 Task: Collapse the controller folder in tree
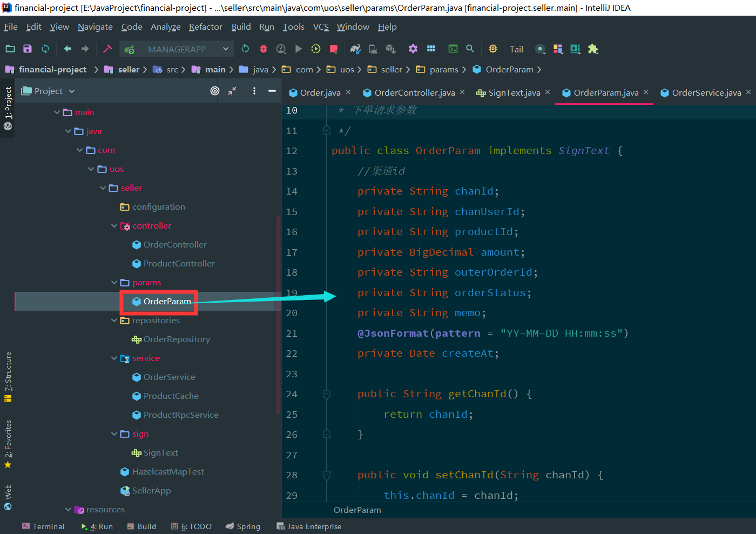coord(114,226)
